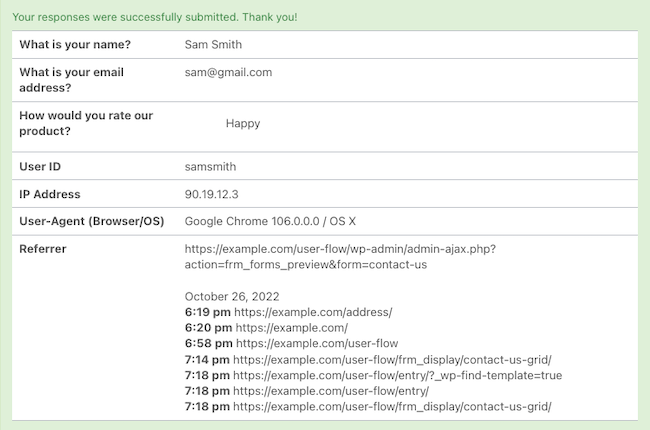This screenshot has height=430, width=650.
Task: Click the 6:20 pm https://example.com/ entry
Action: pos(266,328)
